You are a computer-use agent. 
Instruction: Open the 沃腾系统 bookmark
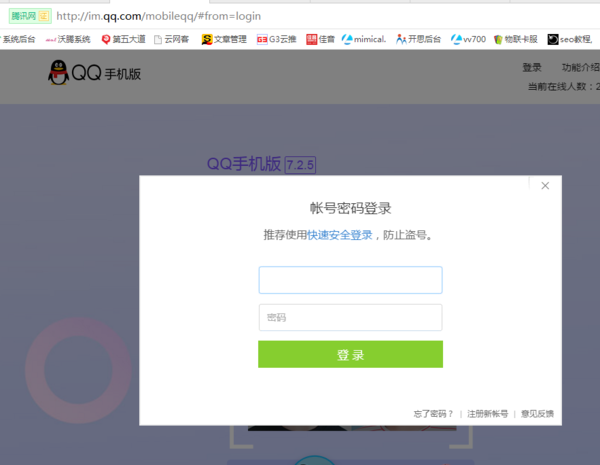pyautogui.click(x=68, y=39)
